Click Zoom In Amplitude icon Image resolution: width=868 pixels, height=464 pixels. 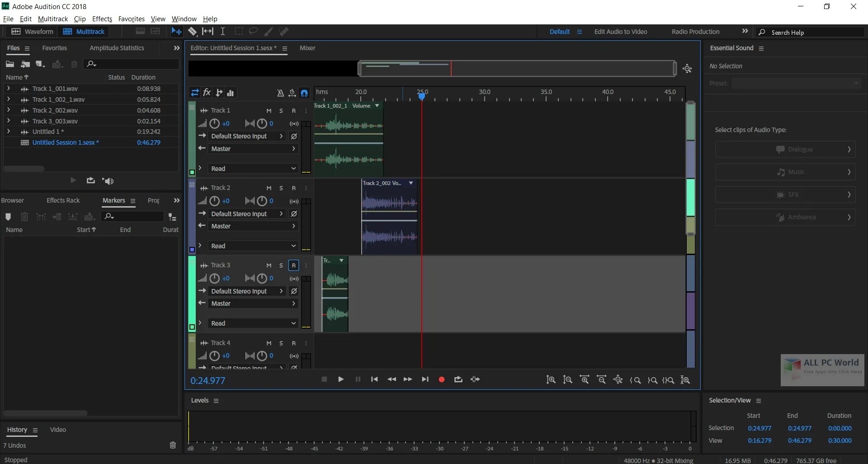click(x=551, y=380)
